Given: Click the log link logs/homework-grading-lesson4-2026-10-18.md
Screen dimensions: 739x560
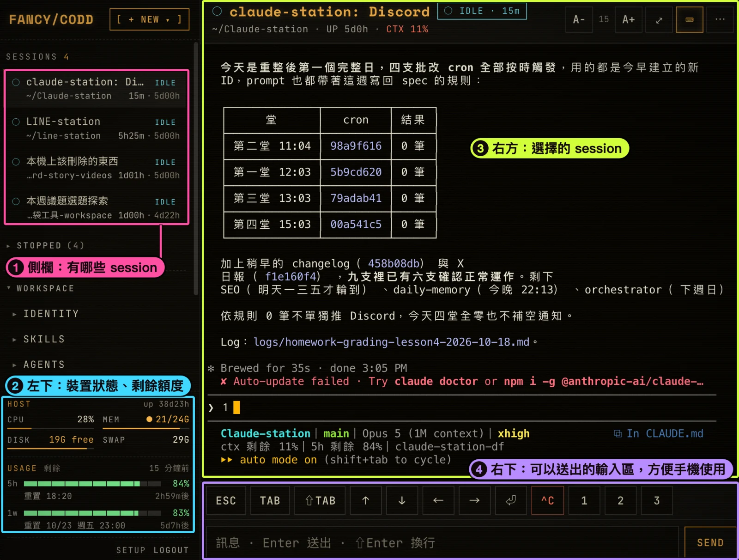Looking at the screenshot, I should click(391, 342).
